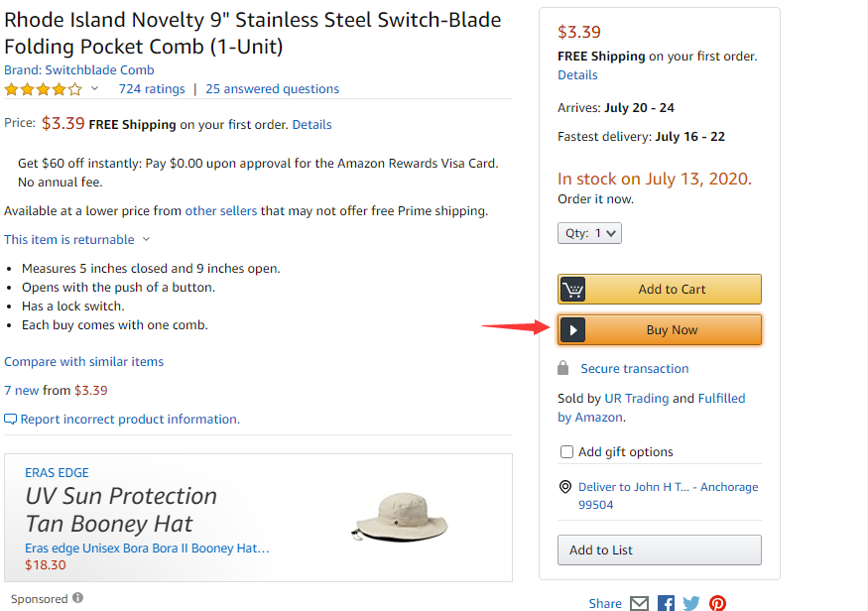The image size is (868, 611).
Task: Expand the star ratings breakdown chevron
Action: [x=95, y=89]
